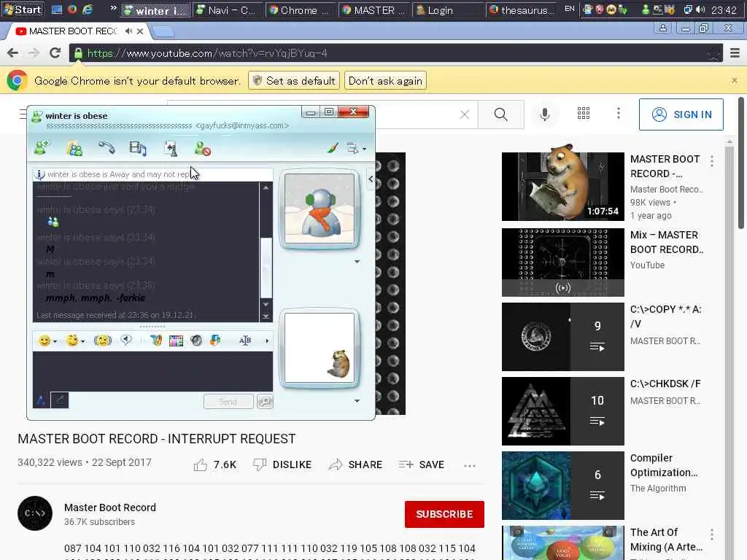Reload the page in Chrome
Image resolution: width=747 pixels, height=560 pixels.
[55, 52]
